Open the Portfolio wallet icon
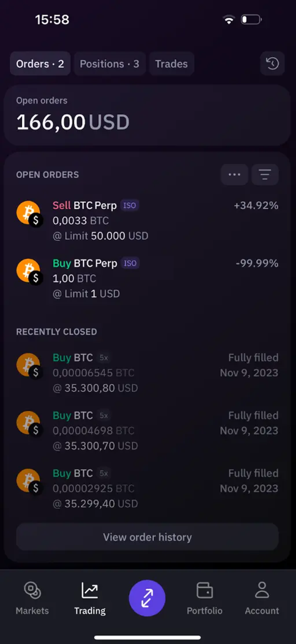Image resolution: width=296 pixels, height=644 pixels. pos(205,590)
